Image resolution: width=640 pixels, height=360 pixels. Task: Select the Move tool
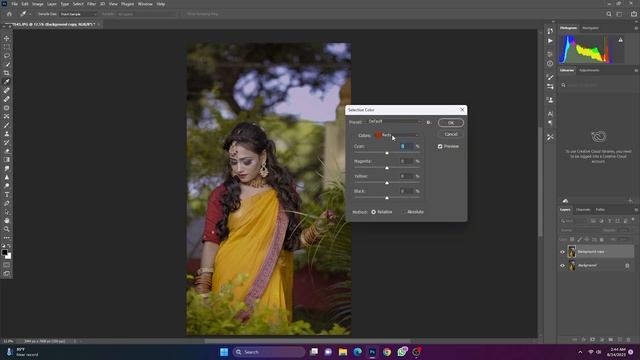[x=7, y=38]
